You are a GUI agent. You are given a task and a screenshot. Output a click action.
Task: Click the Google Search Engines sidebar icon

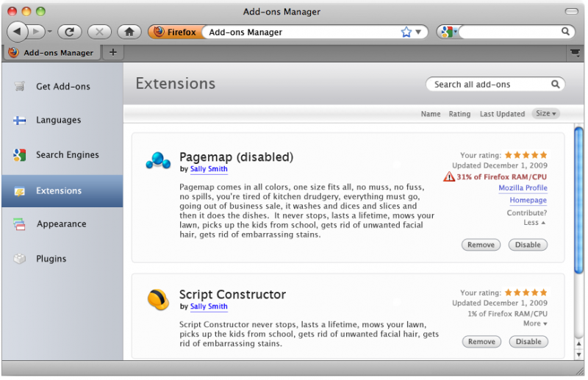coord(20,155)
